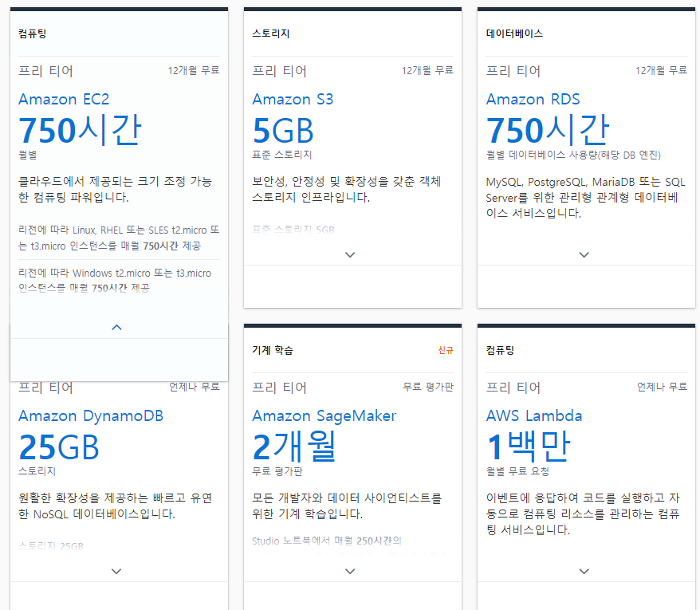Click '월별 무료 요청' subtitle on Lambda card

tap(518, 471)
